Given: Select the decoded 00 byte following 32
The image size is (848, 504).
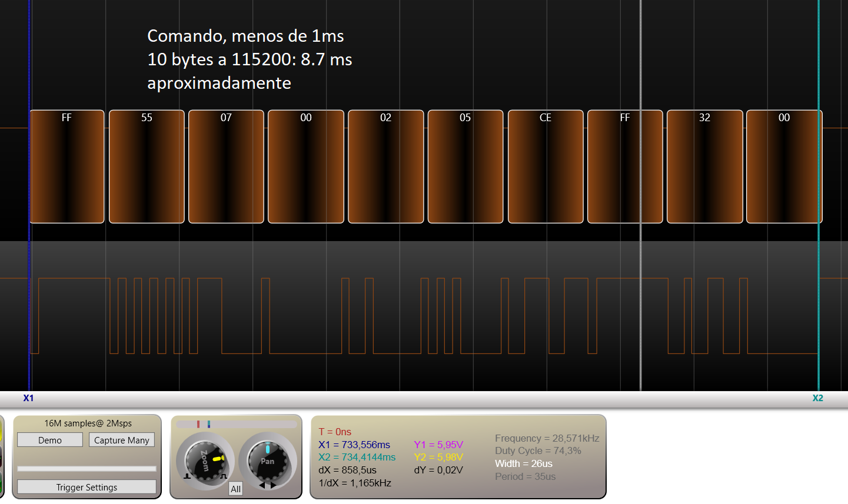Looking at the screenshot, I should click(x=784, y=166).
